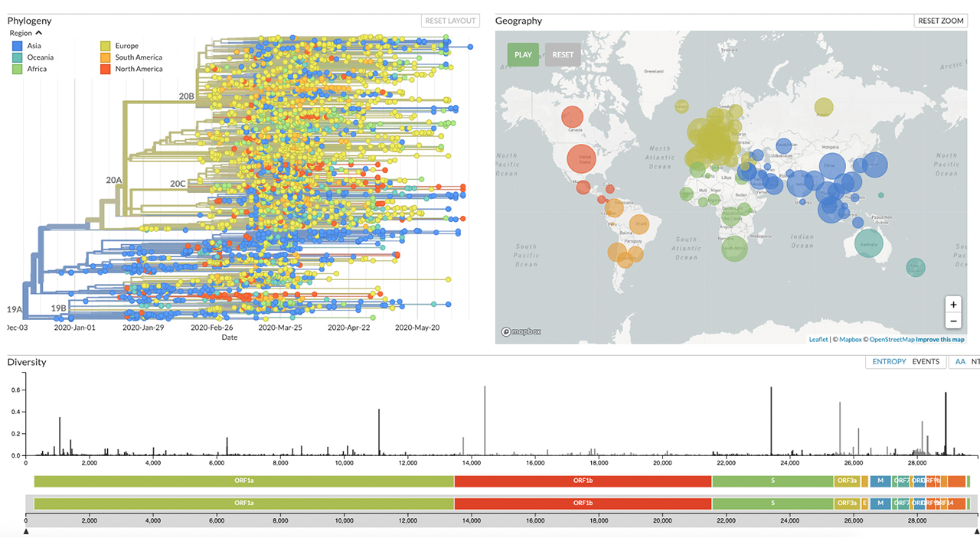Select the Oceania teal legend swatch
The image size is (980, 551).
pyautogui.click(x=17, y=57)
